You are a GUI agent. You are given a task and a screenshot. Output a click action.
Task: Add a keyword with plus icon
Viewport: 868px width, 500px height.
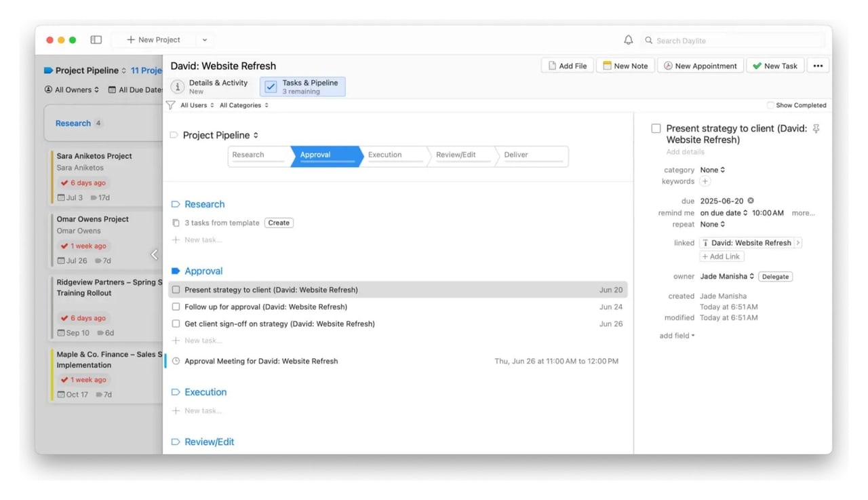pos(705,181)
